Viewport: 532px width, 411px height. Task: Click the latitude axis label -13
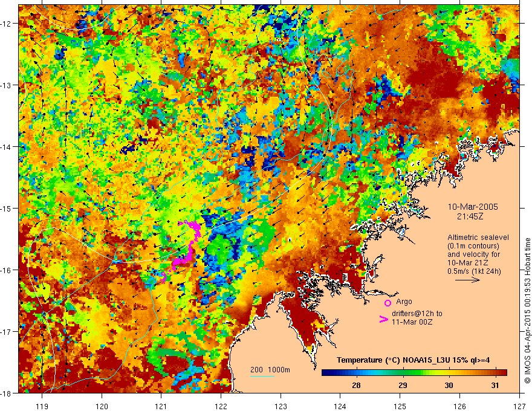(7, 85)
